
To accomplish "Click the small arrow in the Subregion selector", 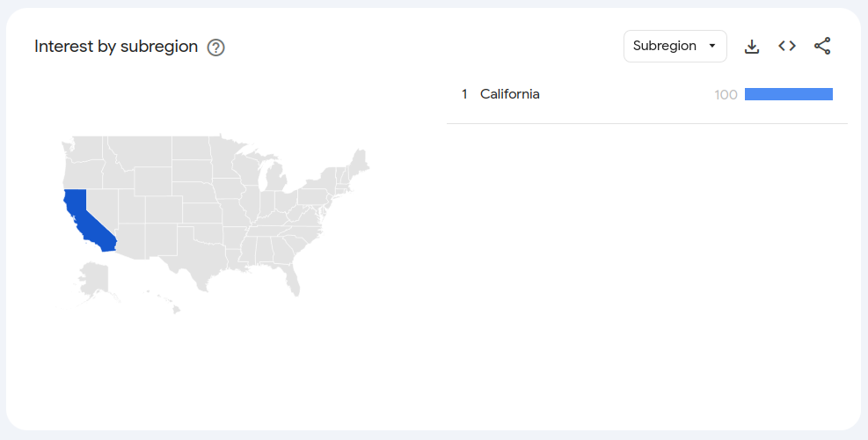I will [x=712, y=46].
